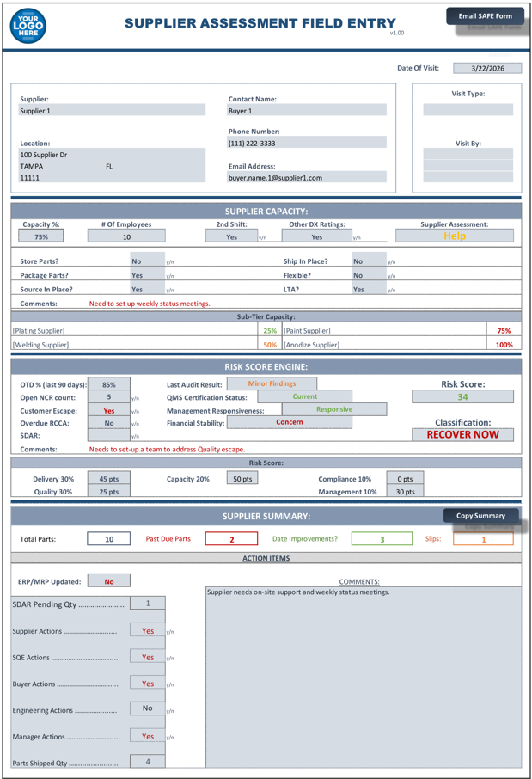Click the Phone Number field

pyautogui.click(x=307, y=143)
